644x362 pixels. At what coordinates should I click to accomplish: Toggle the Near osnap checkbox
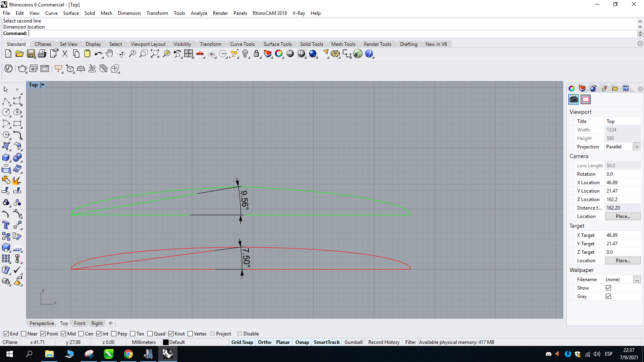click(x=24, y=334)
